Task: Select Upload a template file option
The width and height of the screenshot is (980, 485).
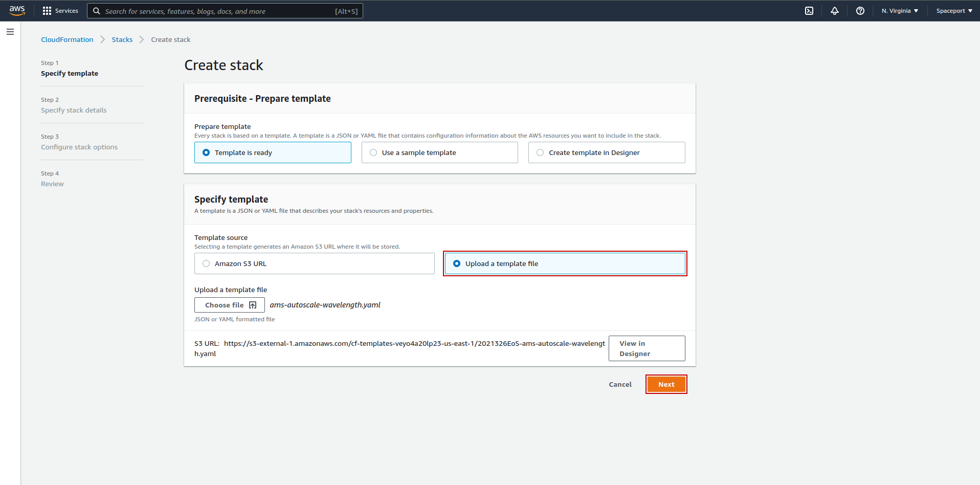Action: (x=565, y=263)
